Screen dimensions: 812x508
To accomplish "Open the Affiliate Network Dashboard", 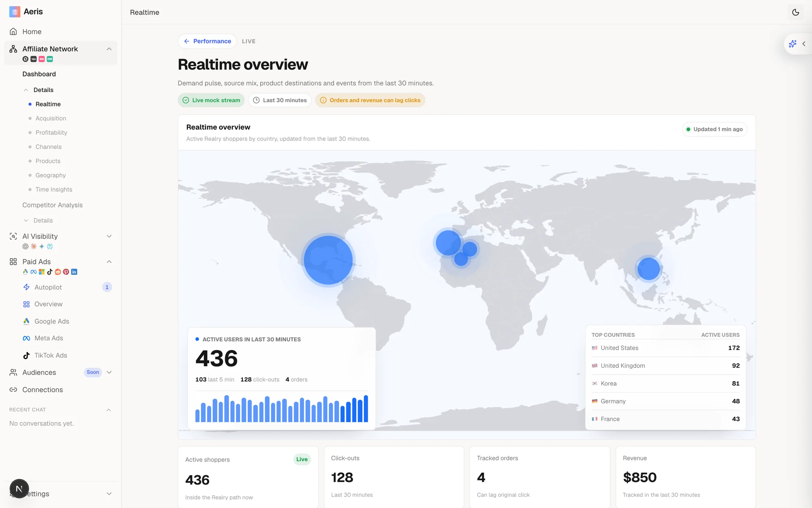I will (x=39, y=74).
